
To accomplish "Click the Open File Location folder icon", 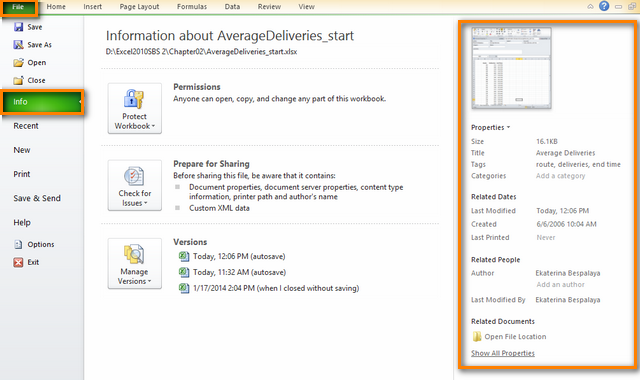I will pyautogui.click(x=477, y=336).
